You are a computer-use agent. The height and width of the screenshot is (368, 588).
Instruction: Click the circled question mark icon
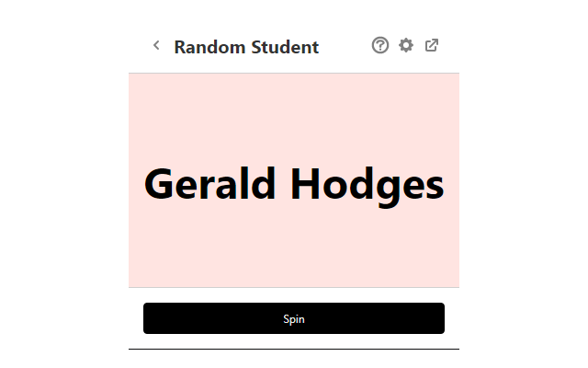click(x=380, y=45)
